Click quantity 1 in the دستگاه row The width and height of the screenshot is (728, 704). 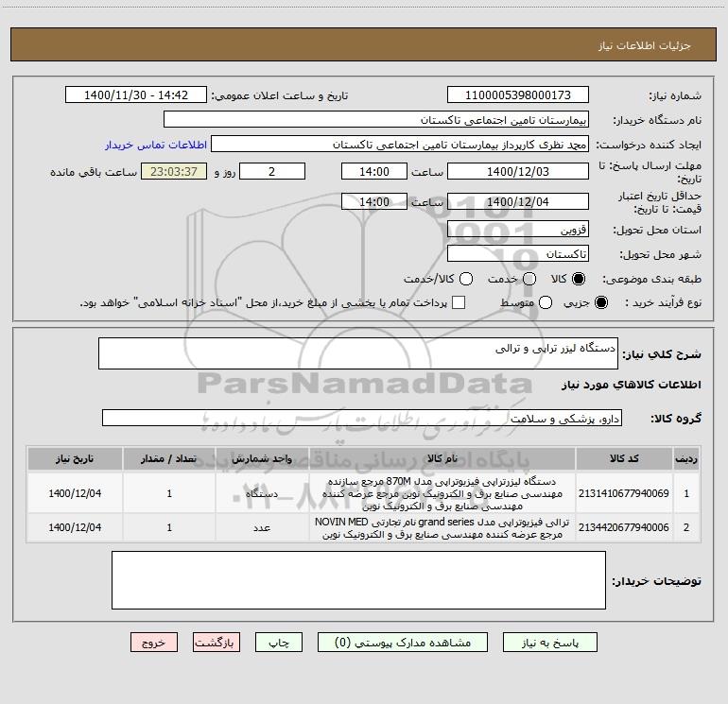(x=169, y=493)
